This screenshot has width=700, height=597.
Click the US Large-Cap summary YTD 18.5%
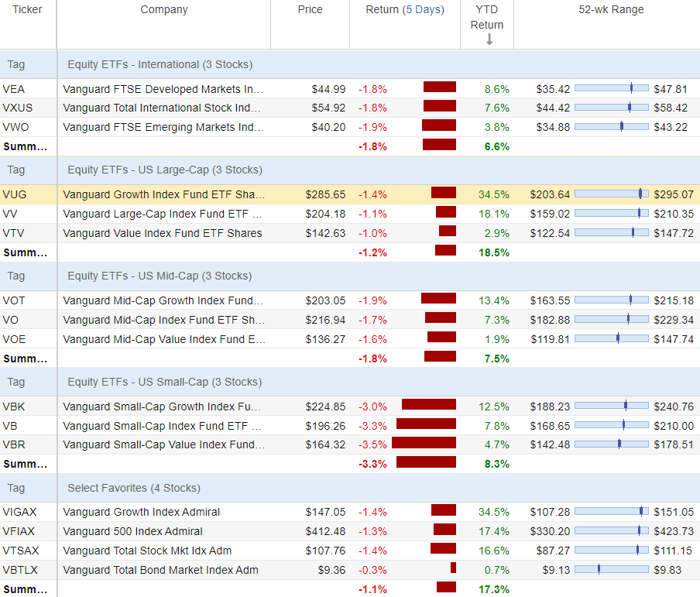tap(494, 252)
